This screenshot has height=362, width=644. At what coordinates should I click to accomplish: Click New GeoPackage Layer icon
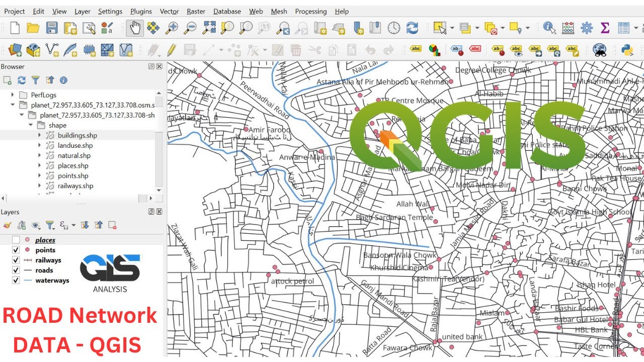[33, 50]
